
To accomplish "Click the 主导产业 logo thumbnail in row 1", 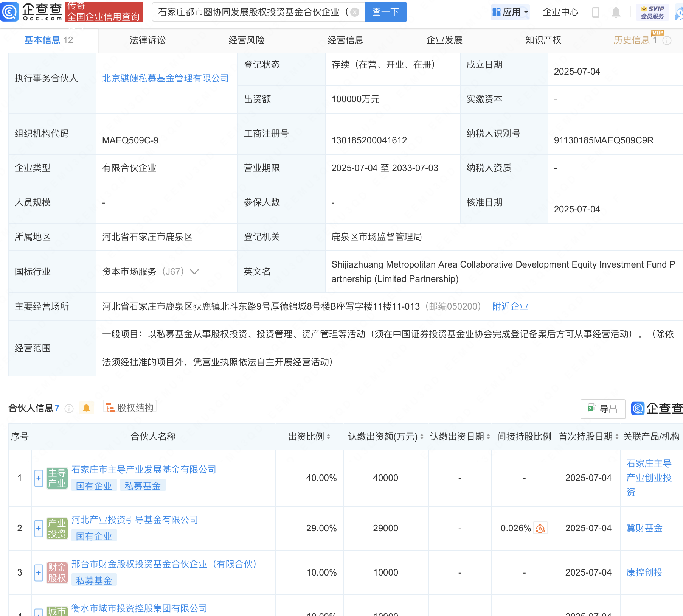I will pyautogui.click(x=57, y=478).
